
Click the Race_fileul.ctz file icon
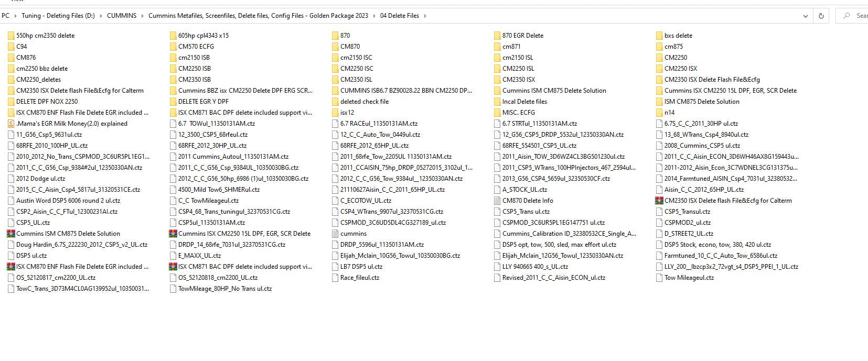click(336, 278)
